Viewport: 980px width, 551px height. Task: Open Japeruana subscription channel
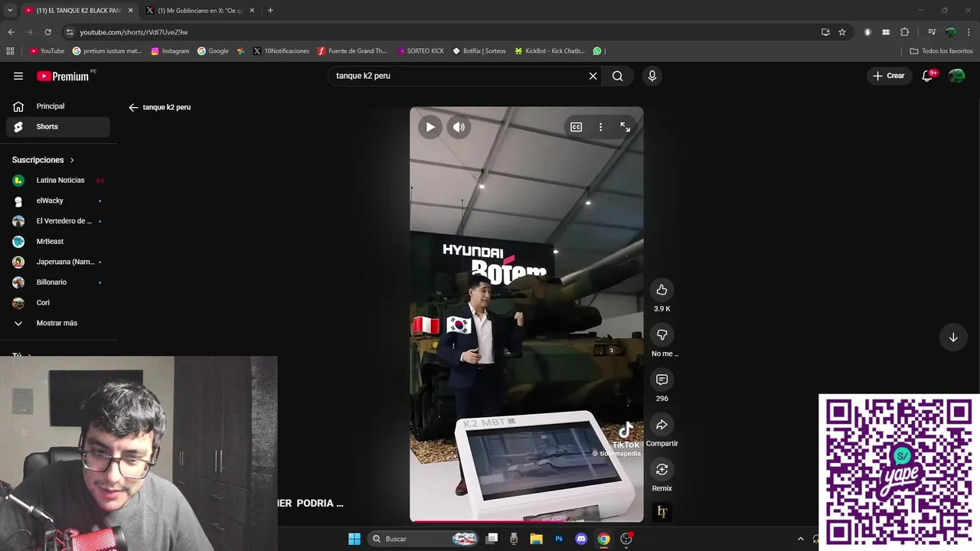tap(58, 262)
